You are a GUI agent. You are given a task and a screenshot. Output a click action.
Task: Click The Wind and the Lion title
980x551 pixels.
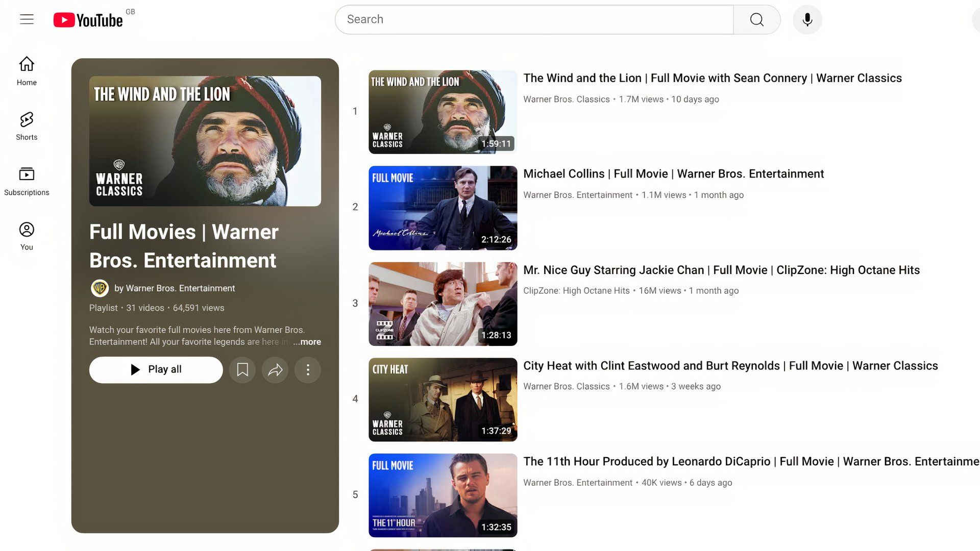click(713, 78)
